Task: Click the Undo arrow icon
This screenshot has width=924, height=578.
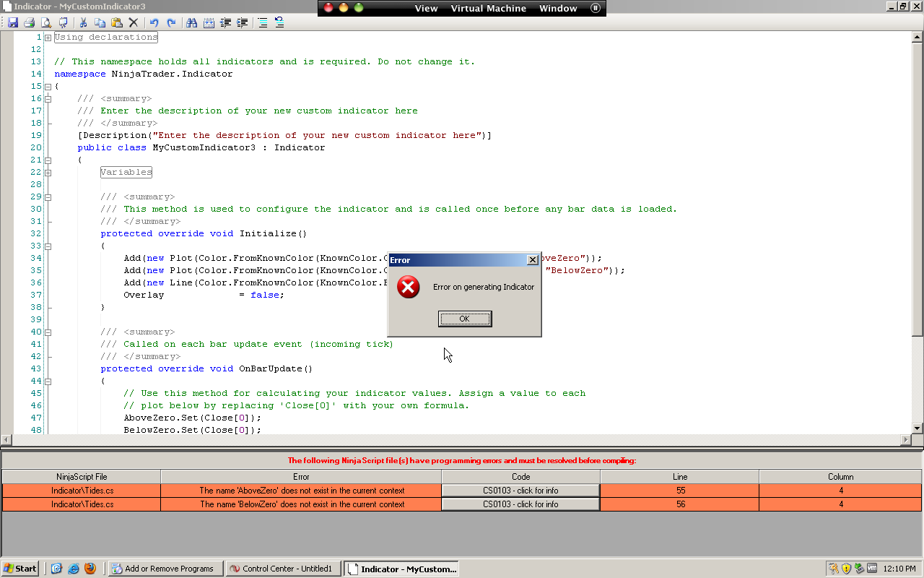Action: [154, 23]
